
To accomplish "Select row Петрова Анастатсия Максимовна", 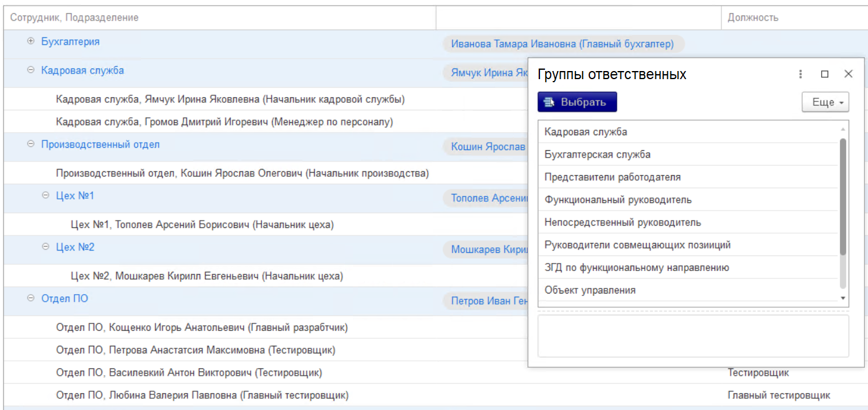I will click(195, 350).
